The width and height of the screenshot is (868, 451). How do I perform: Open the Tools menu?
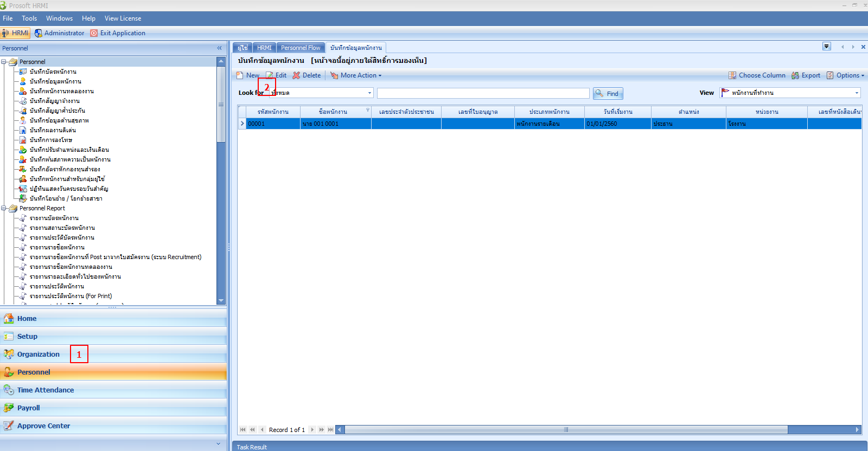(x=29, y=18)
